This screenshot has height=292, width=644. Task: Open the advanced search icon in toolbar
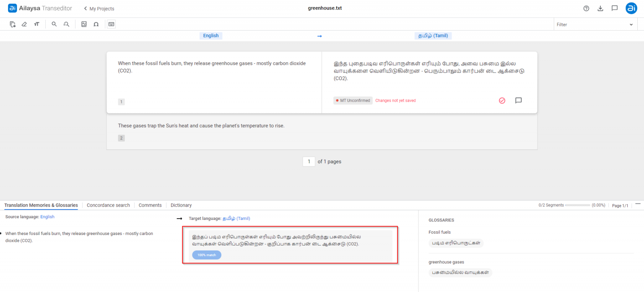(66, 24)
